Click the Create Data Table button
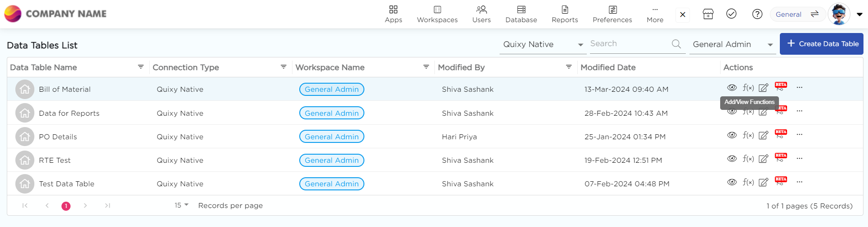The image size is (868, 227). click(821, 44)
